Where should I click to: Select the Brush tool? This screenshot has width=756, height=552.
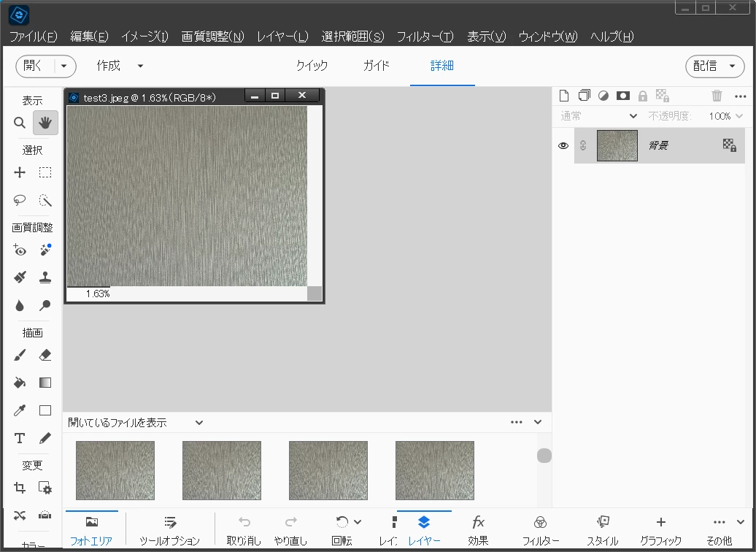pyautogui.click(x=19, y=355)
